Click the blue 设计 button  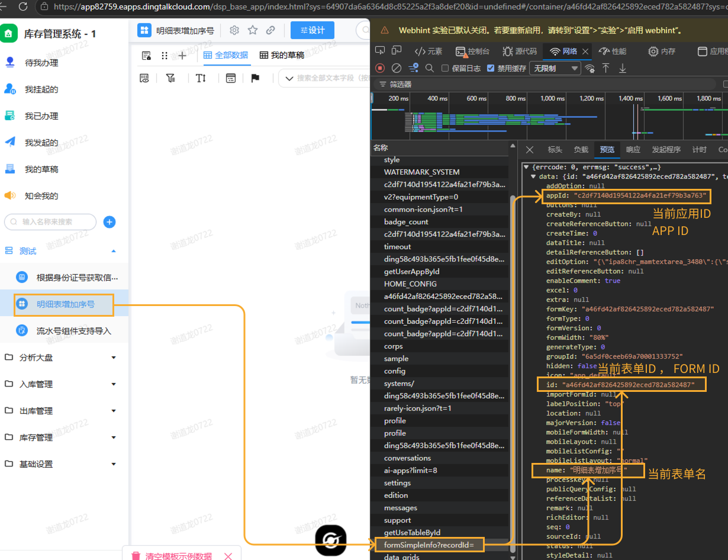tap(313, 30)
